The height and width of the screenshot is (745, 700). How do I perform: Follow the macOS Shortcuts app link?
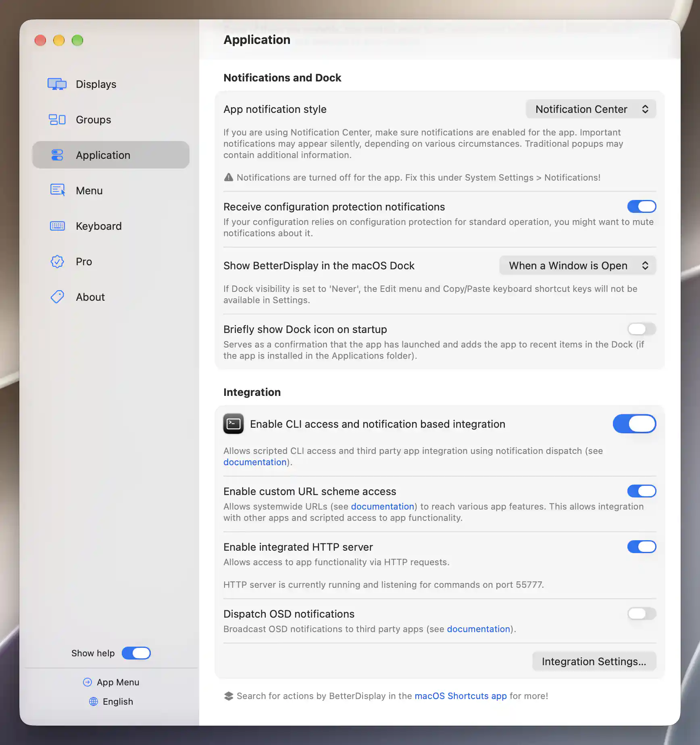pyautogui.click(x=460, y=696)
